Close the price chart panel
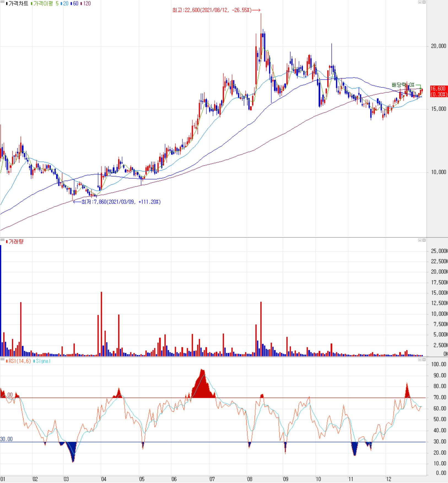Screen dimensions: 448x483 [x=424, y=2]
